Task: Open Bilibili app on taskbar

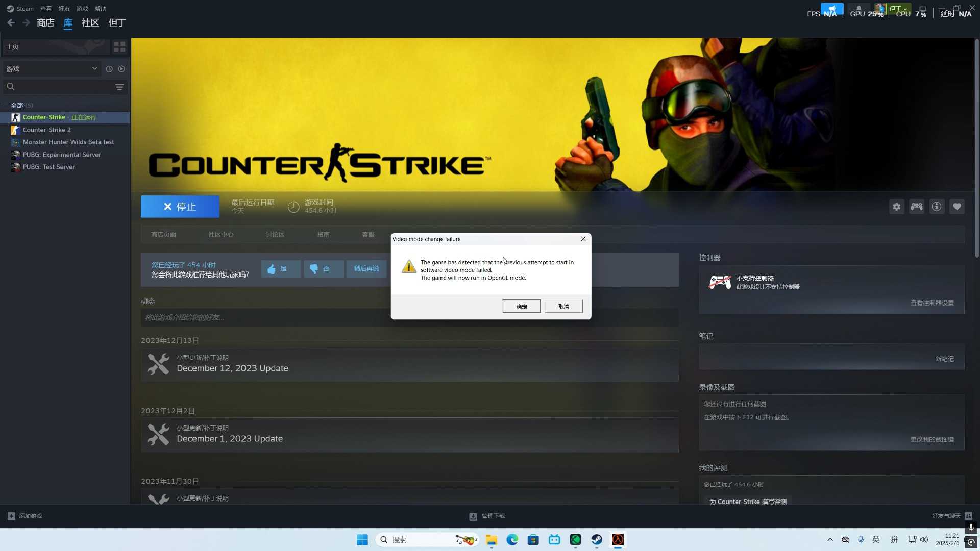Action: click(x=554, y=540)
